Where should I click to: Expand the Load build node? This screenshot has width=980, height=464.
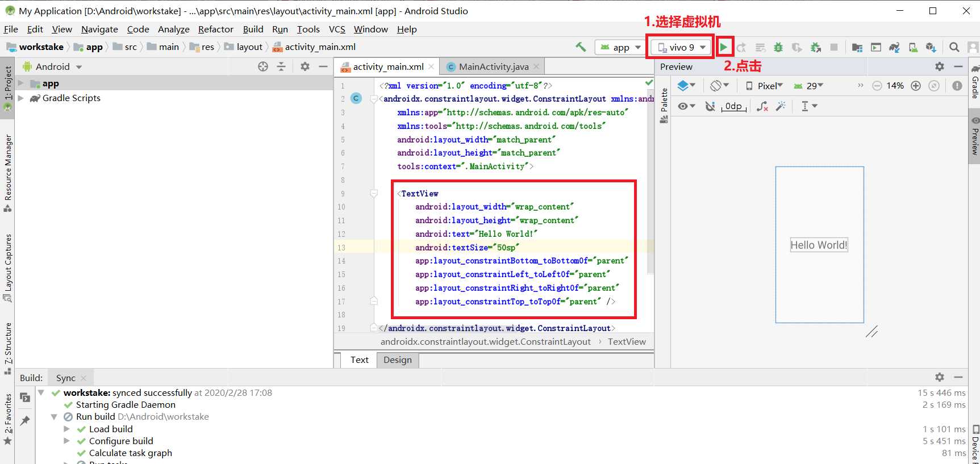click(67, 429)
